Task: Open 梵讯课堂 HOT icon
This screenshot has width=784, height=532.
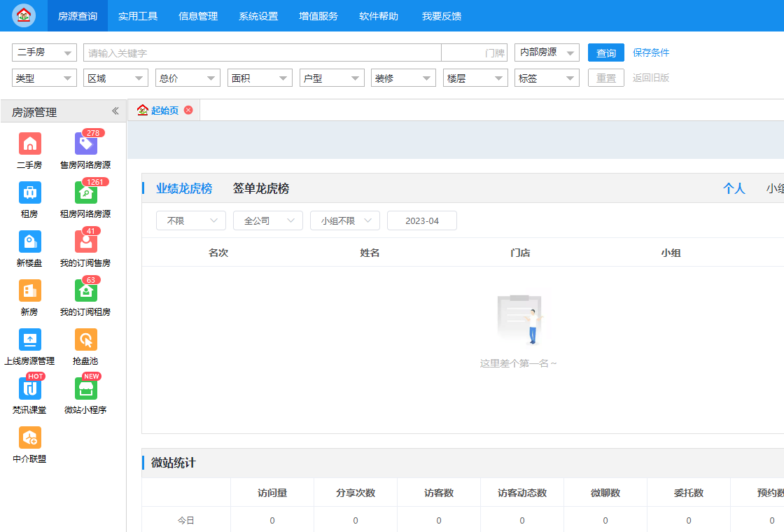Action: [x=30, y=388]
